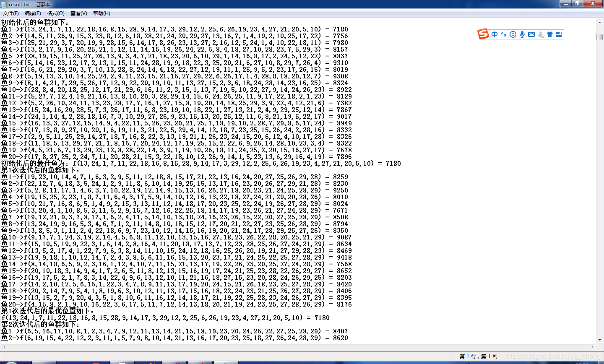604x364 pixels.
Task: Open Sogou emoji smiley panel
Action: click(x=513, y=34)
